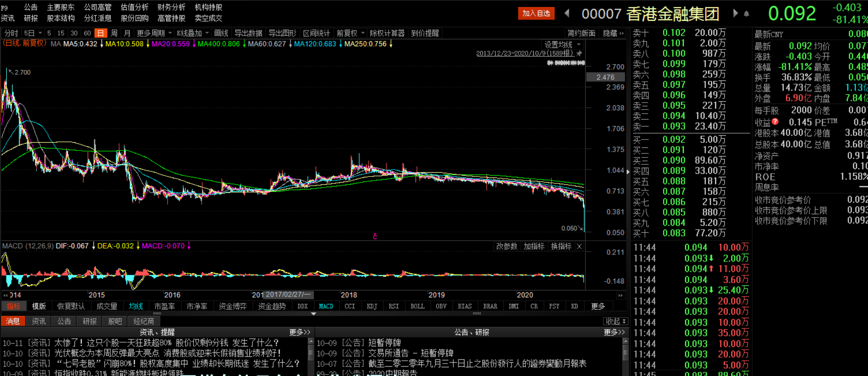This screenshot has width=868, height=376.
Task: Add stock to watchlist with 加入自选
Action: (x=536, y=13)
